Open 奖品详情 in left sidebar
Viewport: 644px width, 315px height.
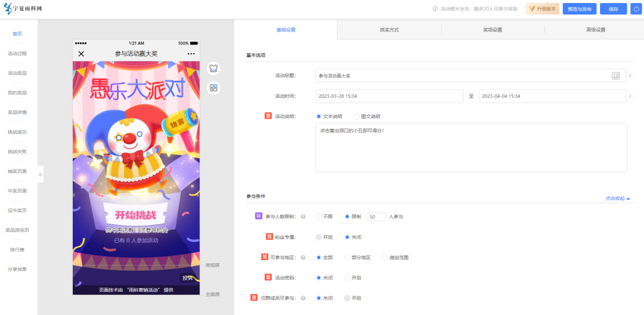[17, 112]
